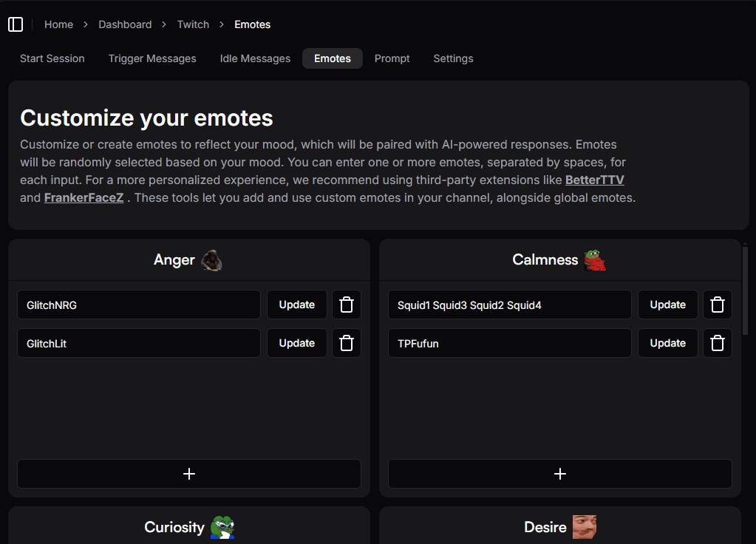Toggle the sidebar panel icon
The width and height of the screenshot is (756, 544).
(16, 24)
